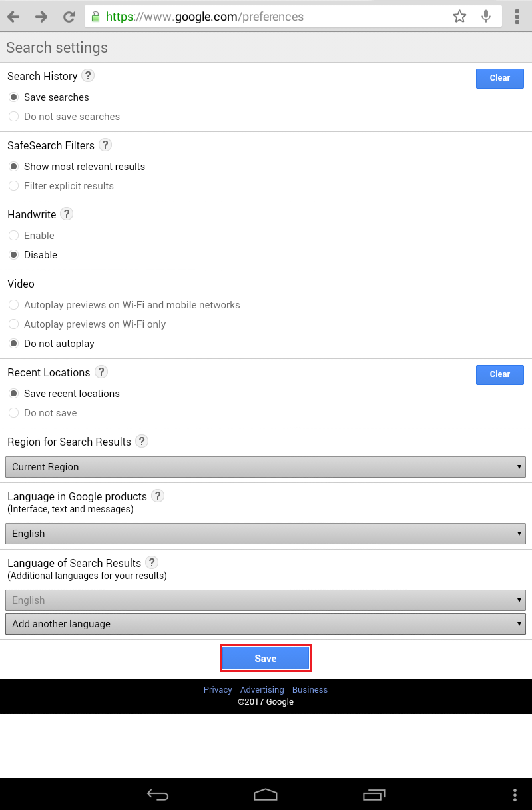Select "Autoplay previews on Wi-Fi only"
The height and width of the screenshot is (810, 532).
13,324
